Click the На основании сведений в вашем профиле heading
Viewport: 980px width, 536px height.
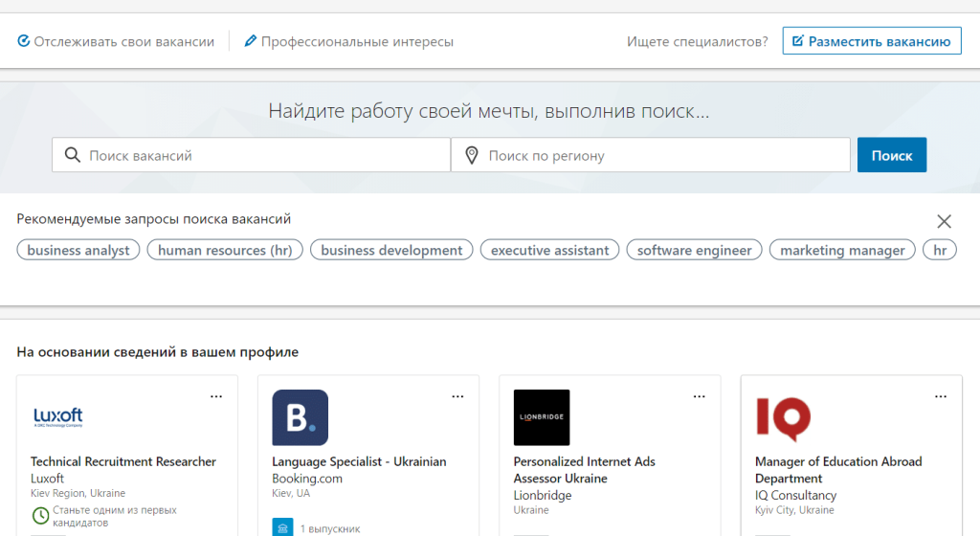[x=158, y=351]
